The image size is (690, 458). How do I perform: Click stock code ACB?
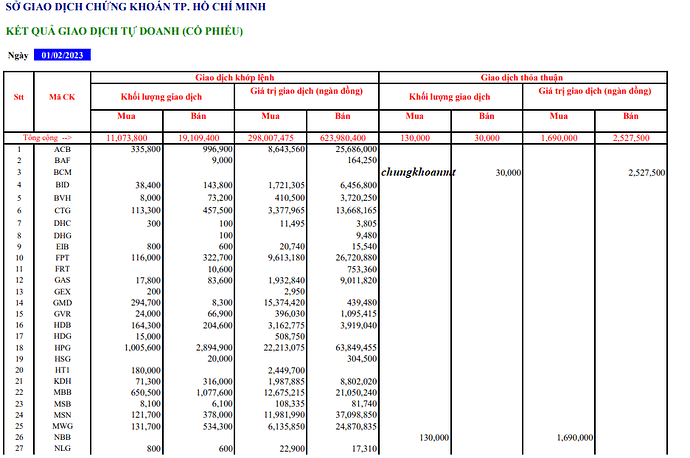62,150
